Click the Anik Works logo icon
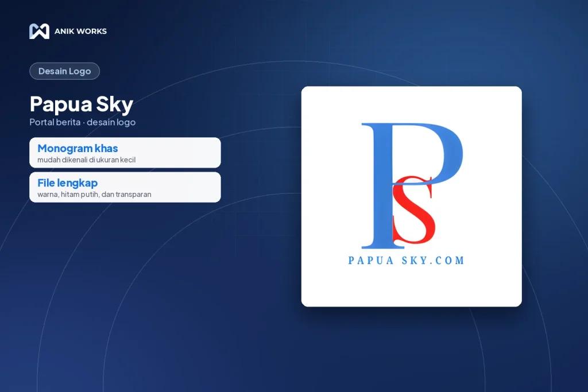Image resolution: width=588 pixels, height=392 pixels. [40, 32]
